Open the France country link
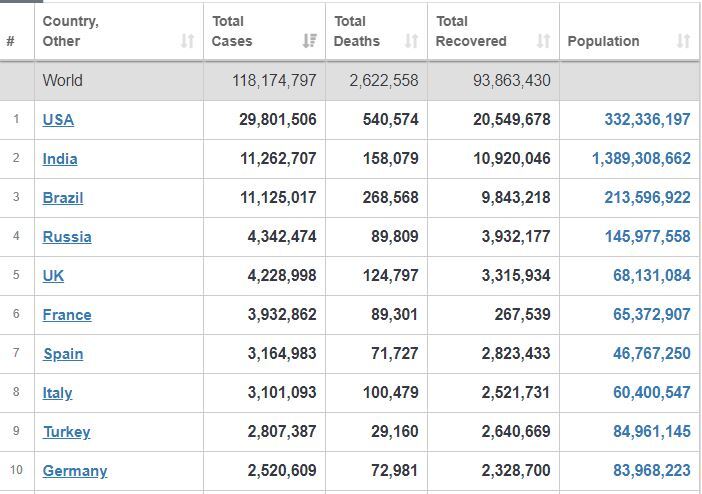This screenshot has width=702, height=494. (67, 314)
